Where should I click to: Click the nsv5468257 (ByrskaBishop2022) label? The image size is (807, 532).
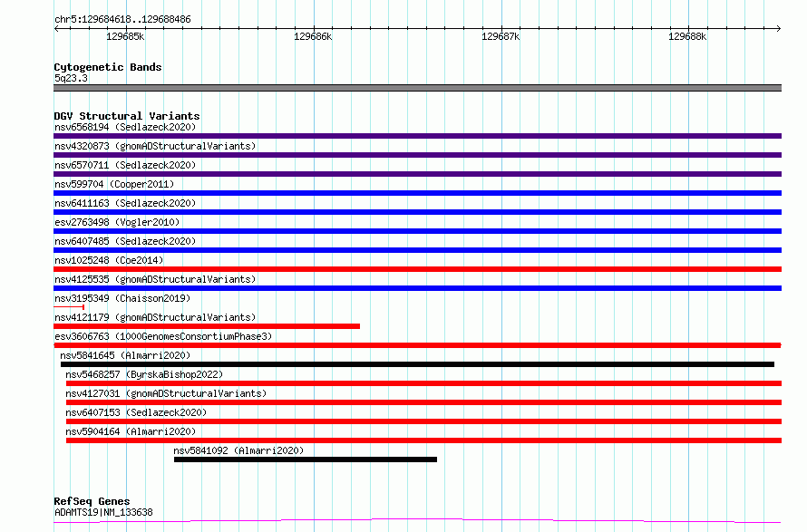[x=144, y=374]
